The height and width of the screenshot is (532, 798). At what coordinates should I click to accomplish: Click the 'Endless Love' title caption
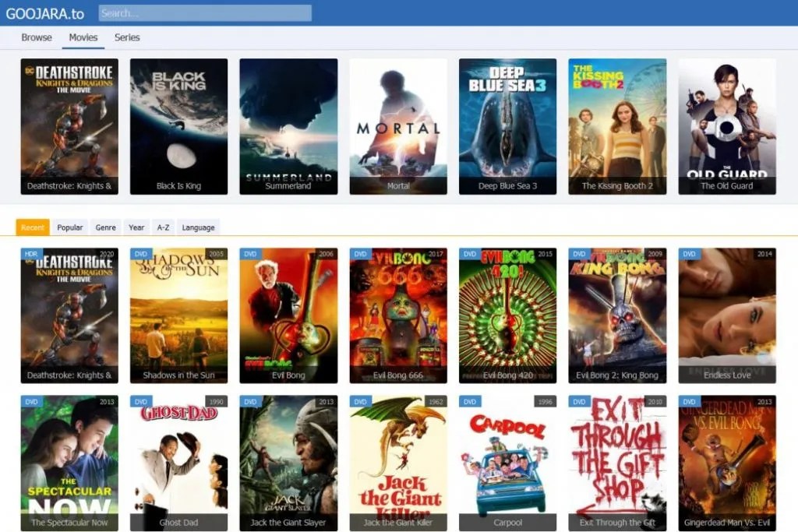click(x=727, y=375)
